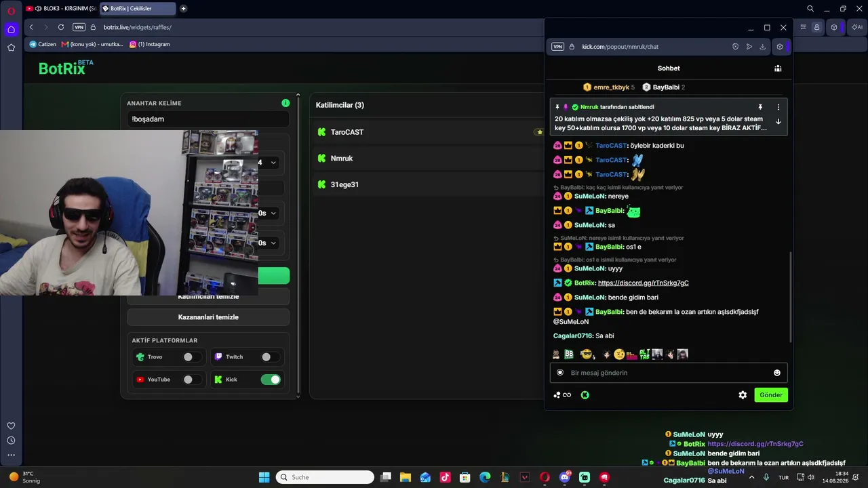Open the three-dot sidebar setup menu

[11, 455]
